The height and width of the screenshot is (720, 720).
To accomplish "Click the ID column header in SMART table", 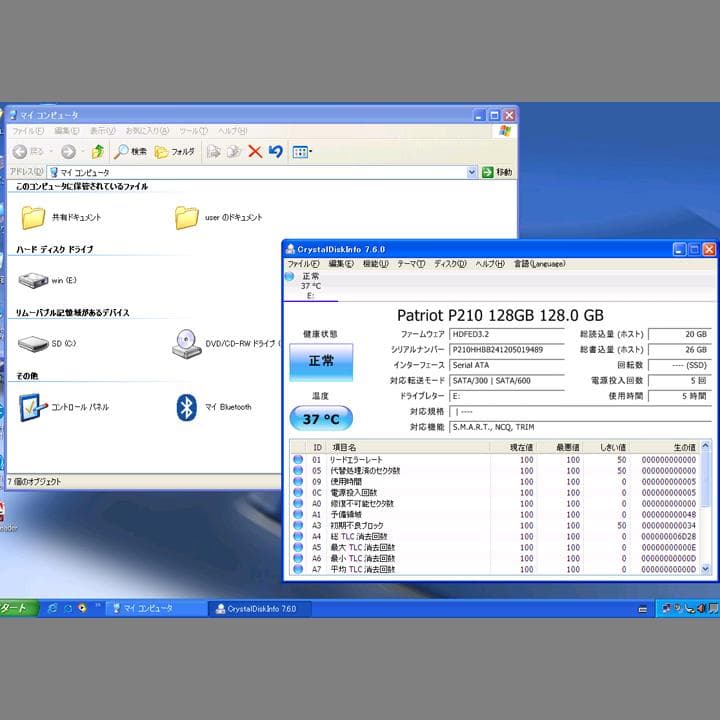I will point(317,447).
